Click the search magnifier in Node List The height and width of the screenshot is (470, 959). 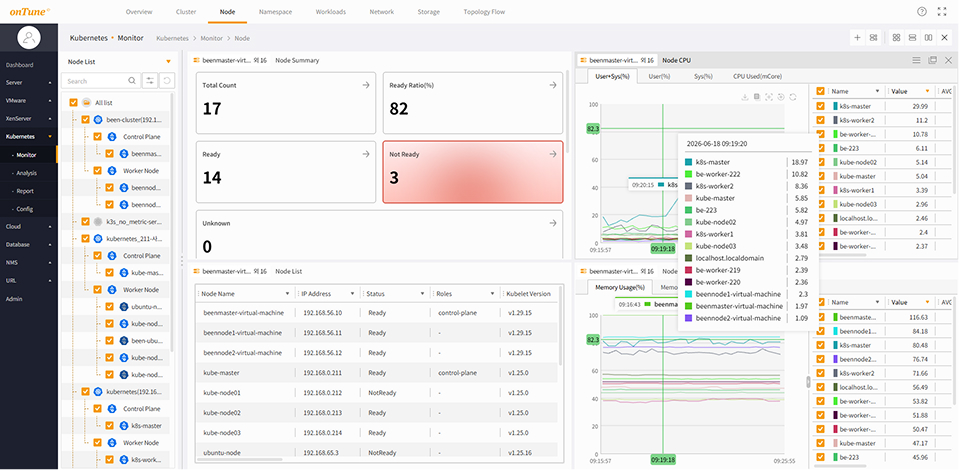pyautogui.click(x=131, y=81)
